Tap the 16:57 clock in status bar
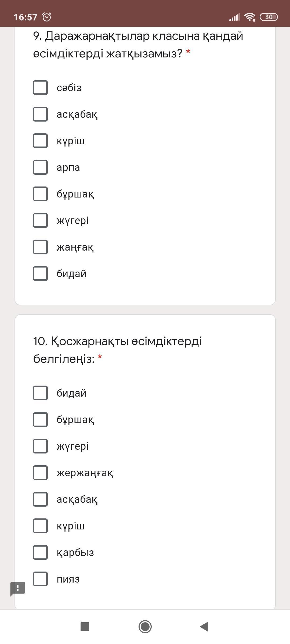290x644 pixels. [26, 17]
